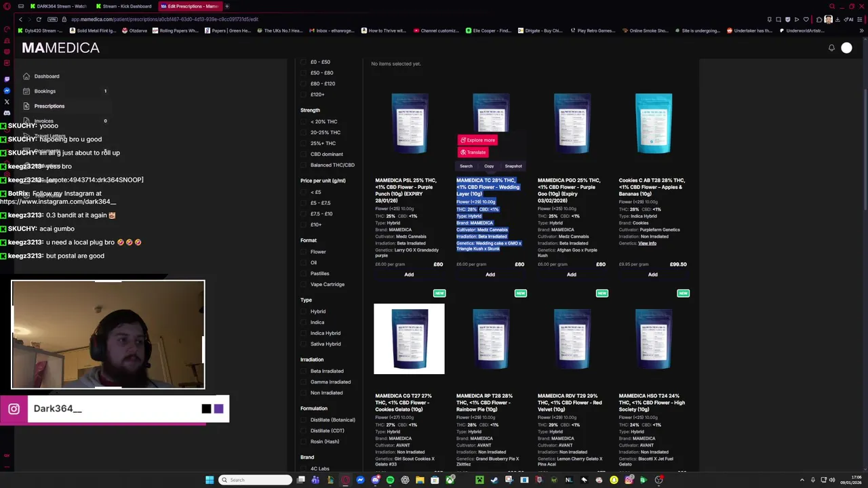Open the Windows Start menu
Screen dimensions: 868x488
pyautogui.click(x=210, y=480)
